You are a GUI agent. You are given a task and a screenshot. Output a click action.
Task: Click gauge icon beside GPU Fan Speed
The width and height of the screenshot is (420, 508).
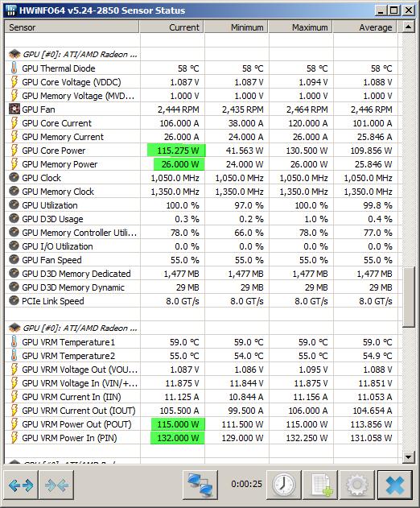[14, 259]
